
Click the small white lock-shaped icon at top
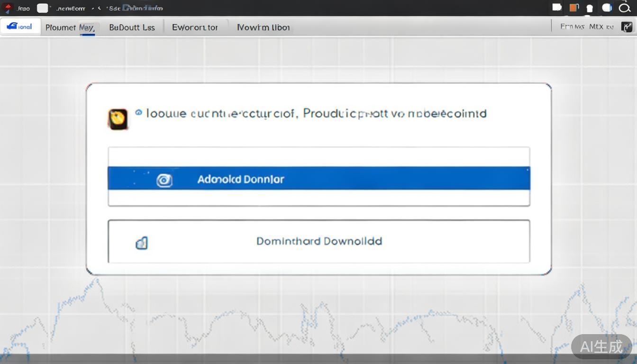pos(590,9)
